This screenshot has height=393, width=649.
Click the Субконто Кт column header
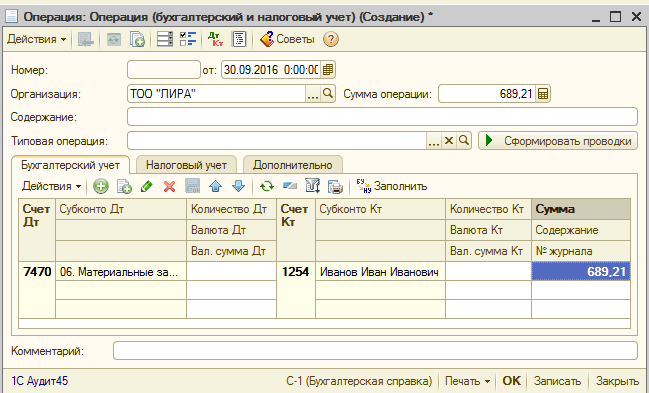pyautogui.click(x=380, y=209)
